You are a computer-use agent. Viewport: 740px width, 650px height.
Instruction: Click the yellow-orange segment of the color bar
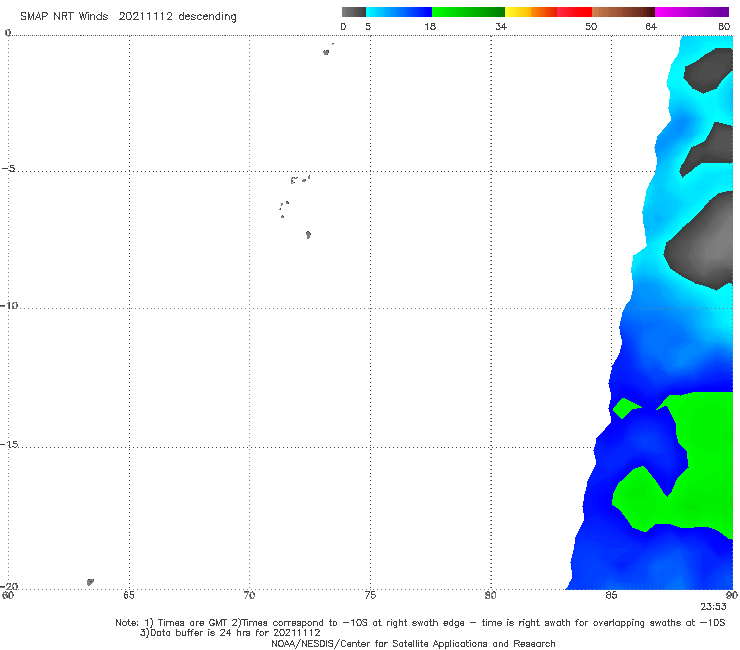531,12
